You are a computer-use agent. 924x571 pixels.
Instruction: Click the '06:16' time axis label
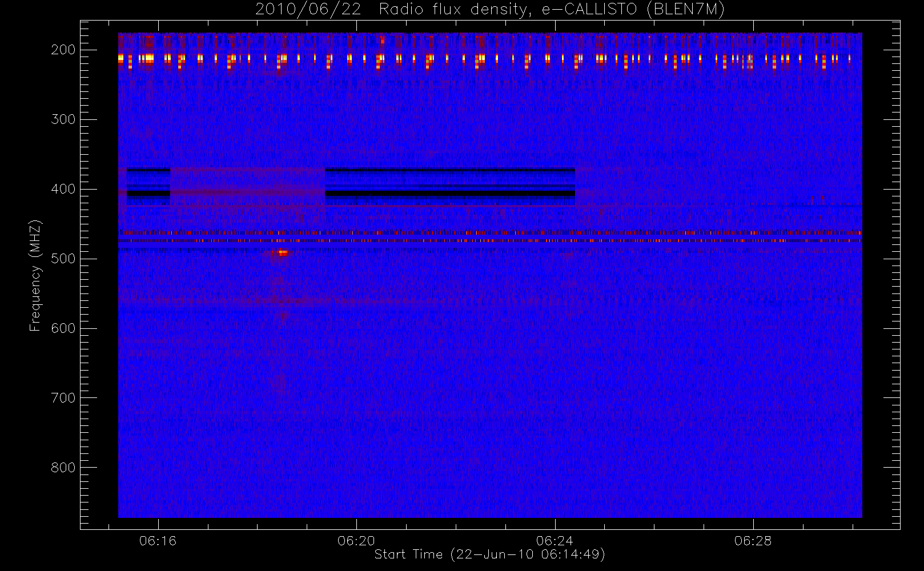[158, 541]
